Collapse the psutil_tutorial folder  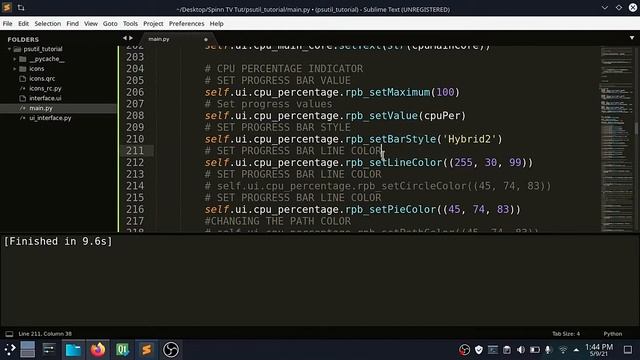(x=9, y=49)
